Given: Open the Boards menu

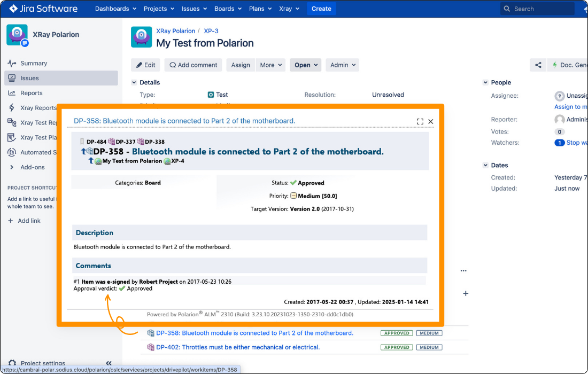Looking at the screenshot, I should (x=228, y=9).
